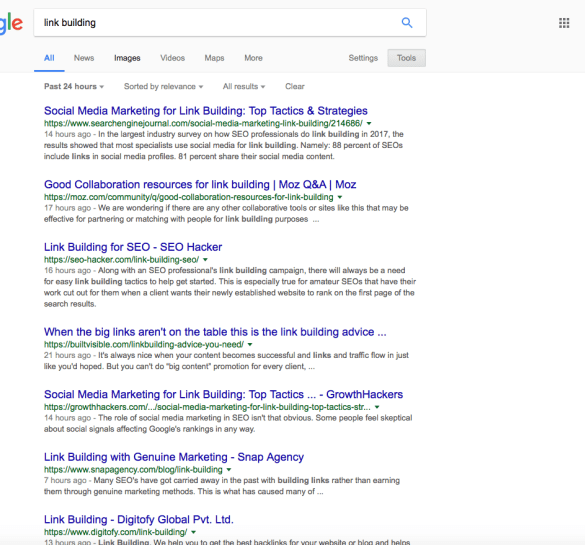This screenshot has width=585, height=545.
Task: Open Link Building - Digitofy Global Pvt. Ltd.
Action: (139, 520)
